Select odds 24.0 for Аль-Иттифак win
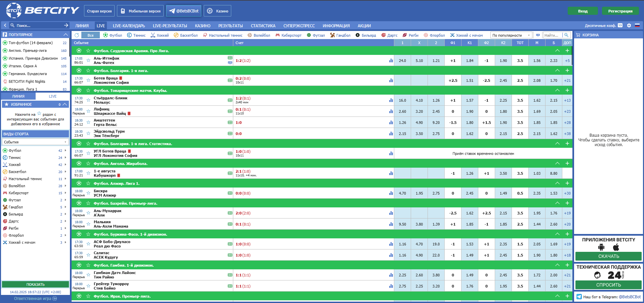This screenshot has height=303, width=644. tap(402, 61)
